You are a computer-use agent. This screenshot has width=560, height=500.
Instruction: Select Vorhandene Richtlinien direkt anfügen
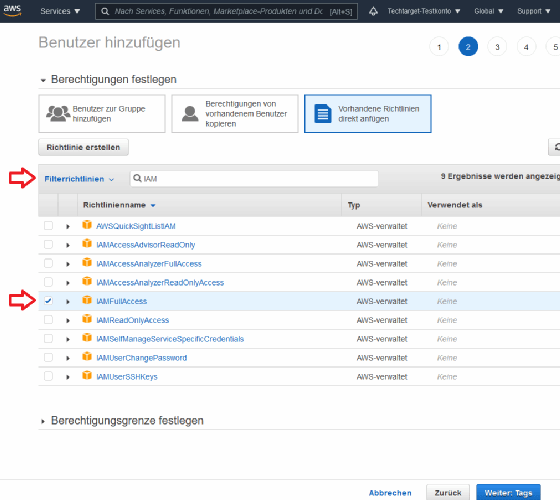point(368,114)
